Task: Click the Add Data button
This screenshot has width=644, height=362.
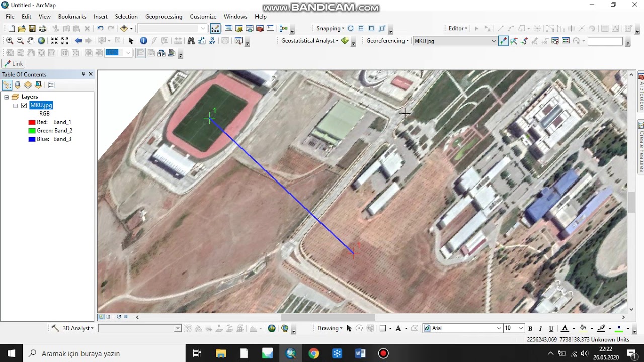Action: (x=124, y=29)
